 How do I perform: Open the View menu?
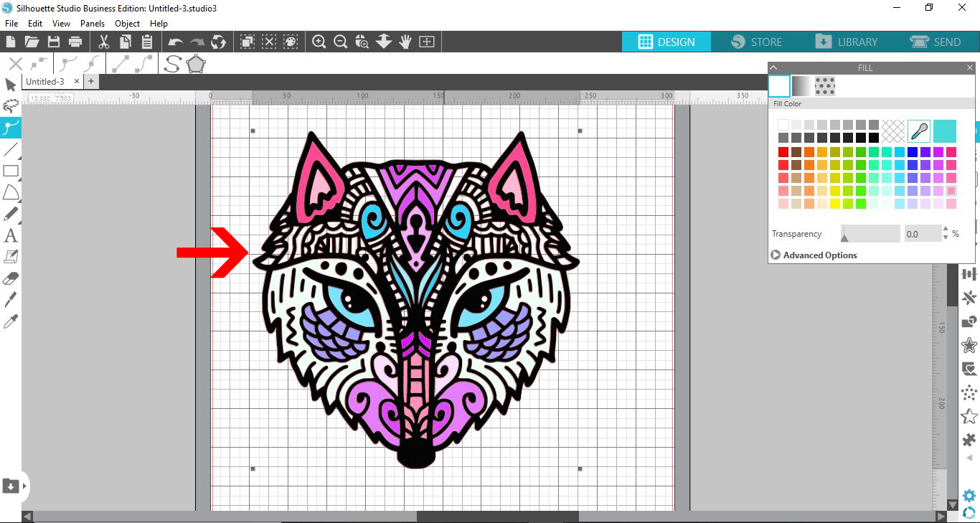click(x=61, y=24)
